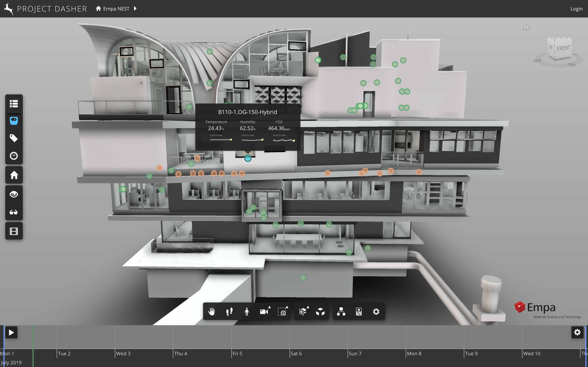This screenshot has width=588, height=367.
Task: Click the FRONT face of view cube
Action: coord(563,48)
